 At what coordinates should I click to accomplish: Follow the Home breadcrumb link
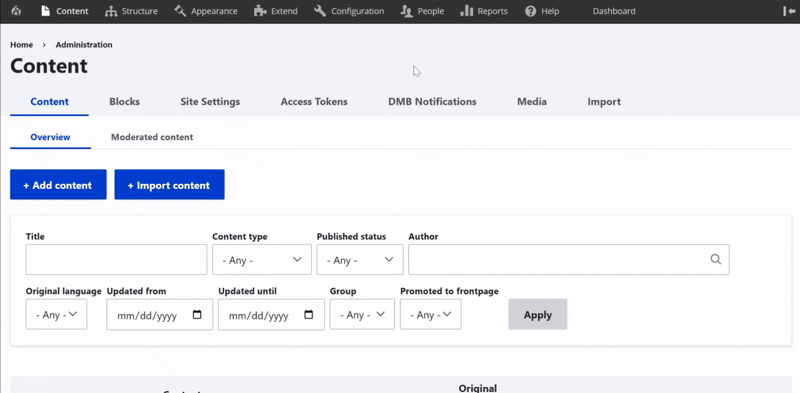pyautogui.click(x=21, y=45)
